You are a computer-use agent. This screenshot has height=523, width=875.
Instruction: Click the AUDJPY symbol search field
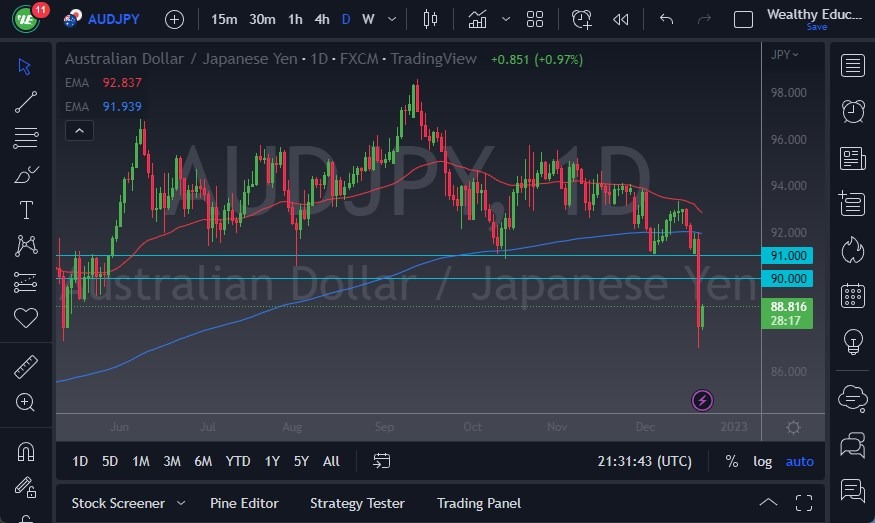pos(111,19)
